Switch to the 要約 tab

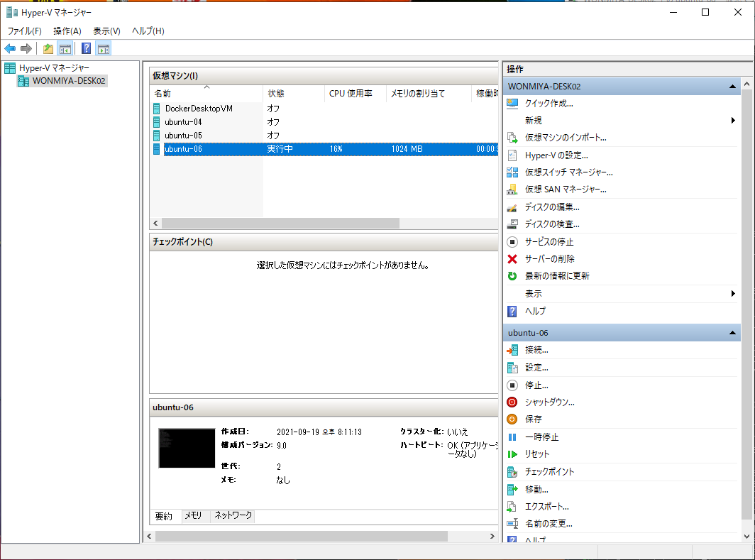tap(164, 516)
